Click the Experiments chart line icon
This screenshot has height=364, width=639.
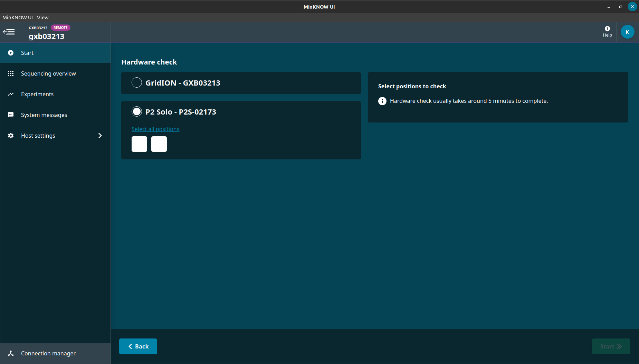tap(11, 94)
